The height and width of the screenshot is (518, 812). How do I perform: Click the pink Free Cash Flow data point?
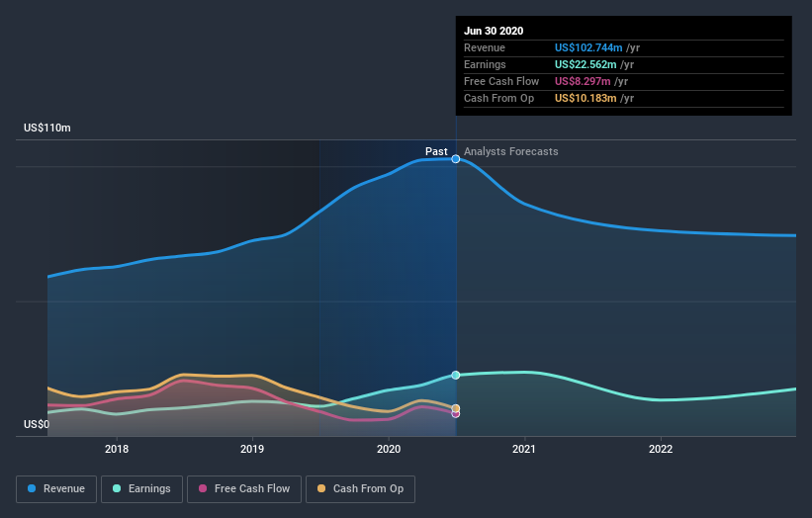pos(456,414)
